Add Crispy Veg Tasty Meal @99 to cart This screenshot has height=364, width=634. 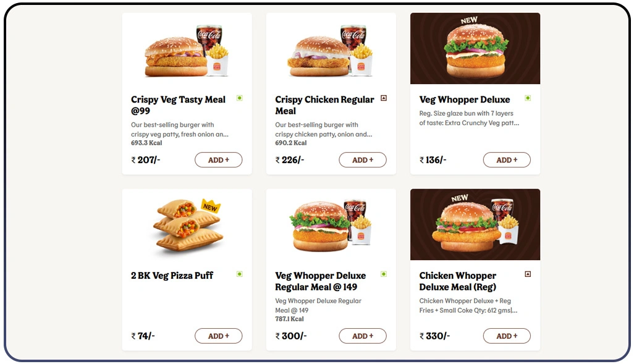click(x=218, y=160)
